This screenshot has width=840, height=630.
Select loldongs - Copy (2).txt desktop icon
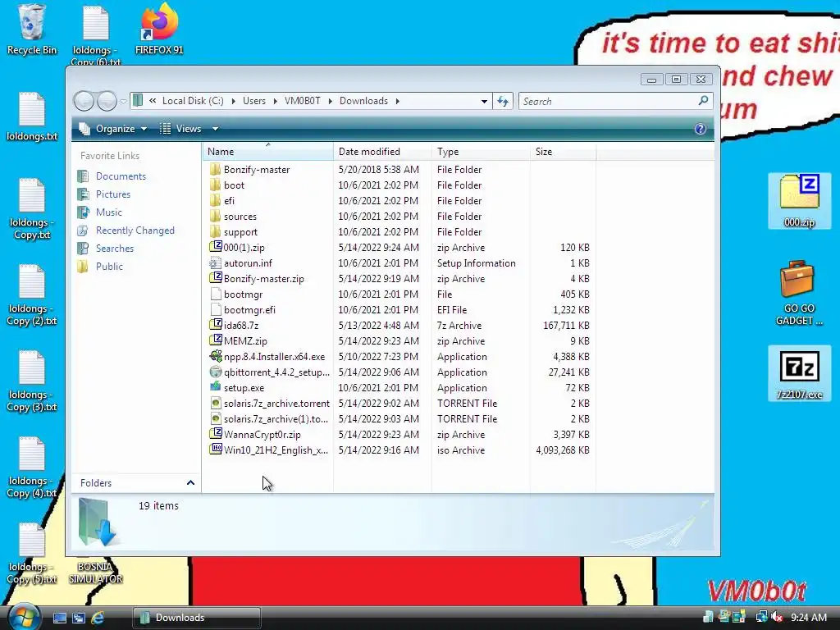point(32,294)
